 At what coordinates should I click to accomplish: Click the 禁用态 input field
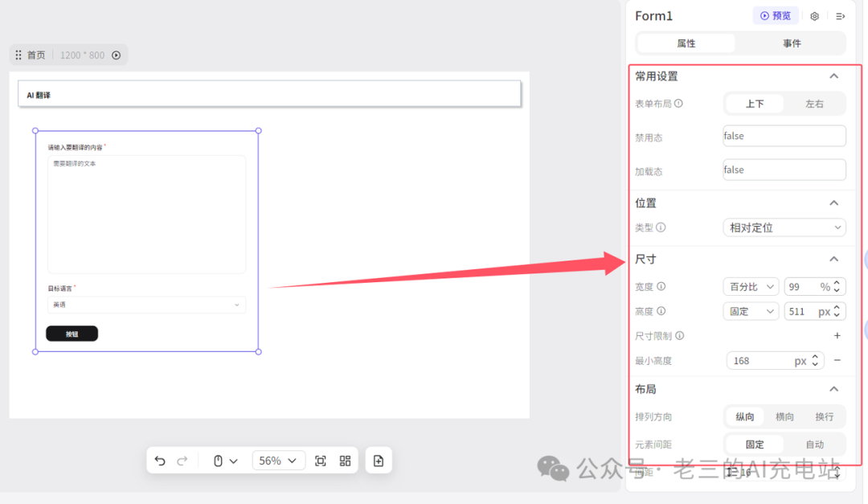coord(784,136)
